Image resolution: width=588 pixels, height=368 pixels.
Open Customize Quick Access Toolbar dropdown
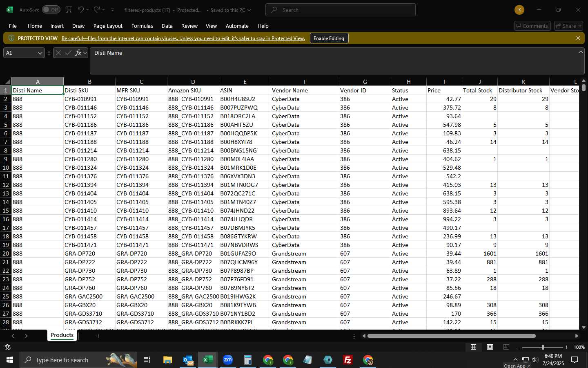click(113, 10)
